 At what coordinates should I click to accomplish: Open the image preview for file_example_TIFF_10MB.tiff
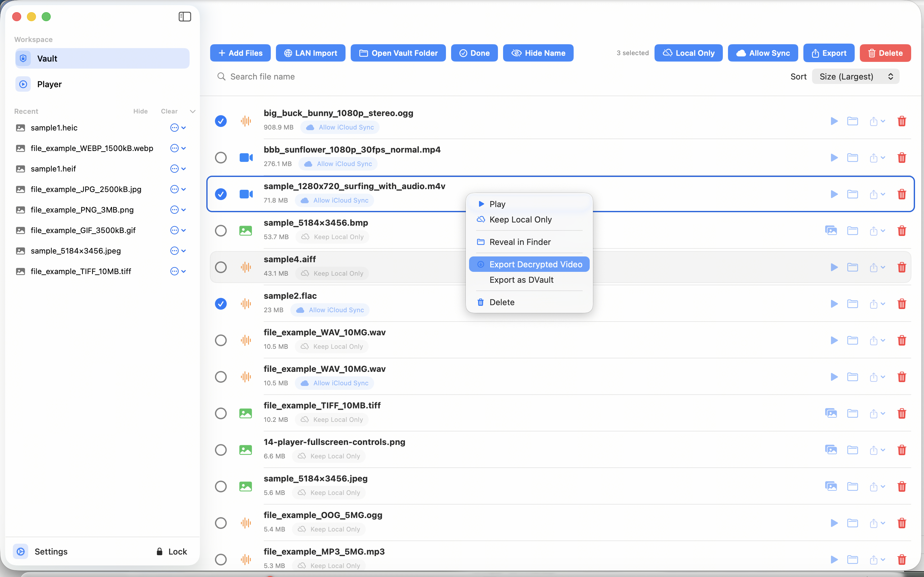831,413
